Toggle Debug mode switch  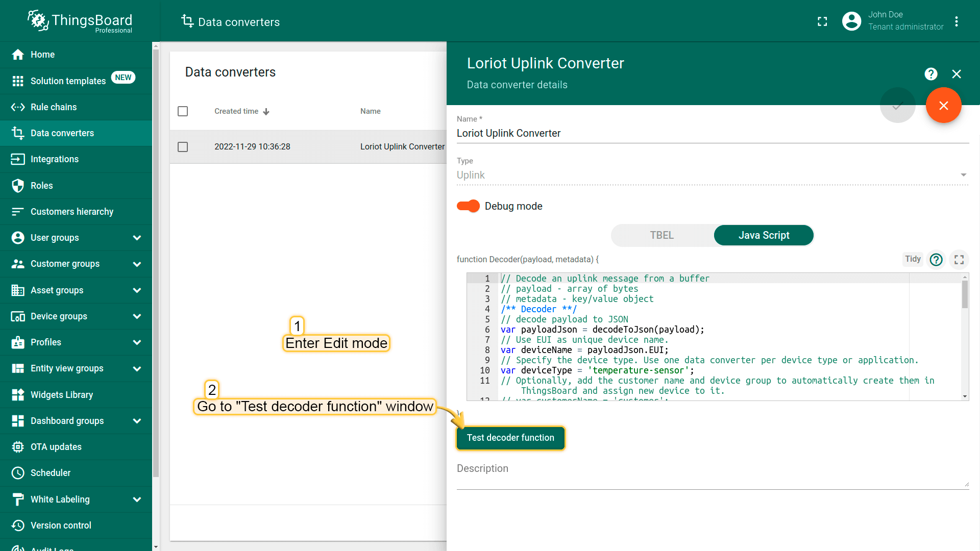[x=468, y=206]
